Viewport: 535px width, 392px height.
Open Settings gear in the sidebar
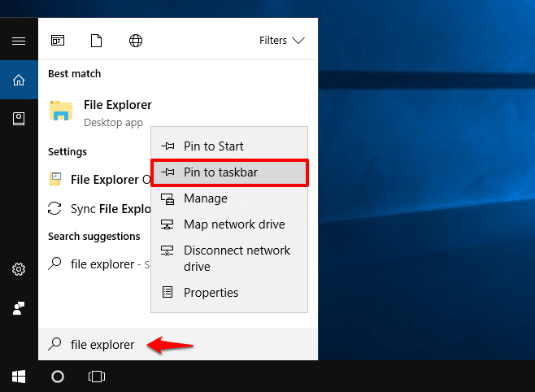19,269
